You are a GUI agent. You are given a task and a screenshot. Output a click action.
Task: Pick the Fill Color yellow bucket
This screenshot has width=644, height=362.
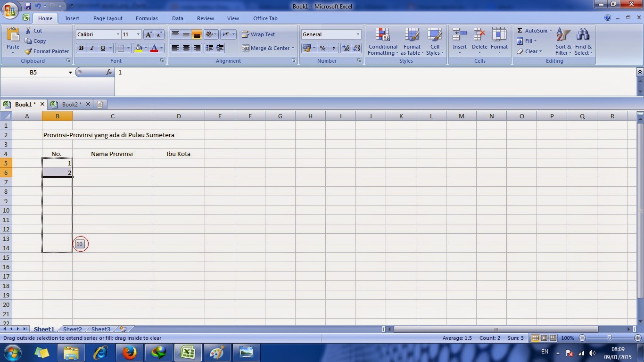(139, 48)
